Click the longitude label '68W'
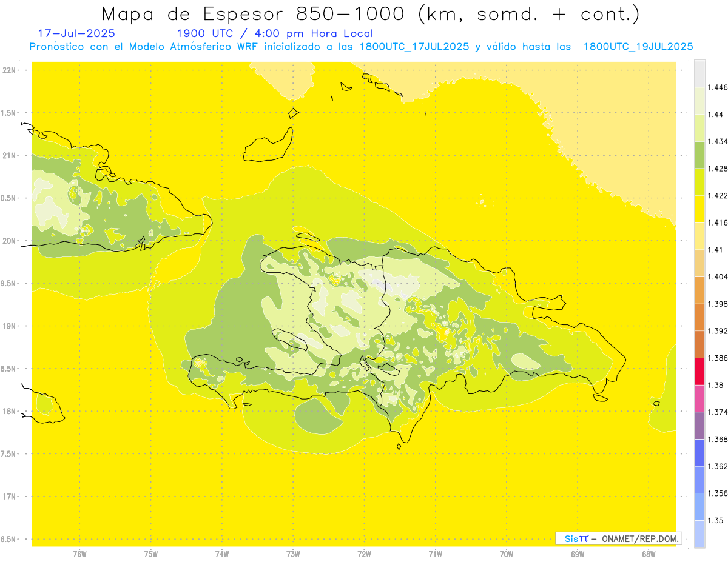Screen dimensions: 728x562 tap(649, 554)
